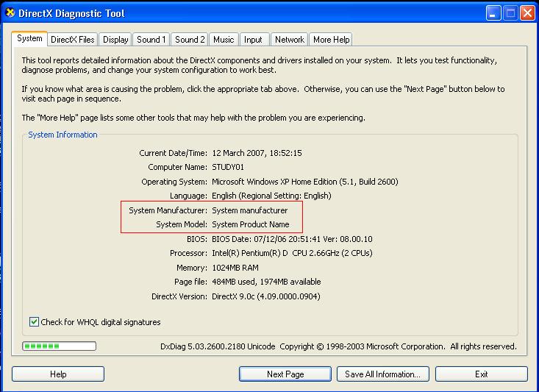Click Save All Information button
Screen dimensions: 539x392
tap(382, 374)
